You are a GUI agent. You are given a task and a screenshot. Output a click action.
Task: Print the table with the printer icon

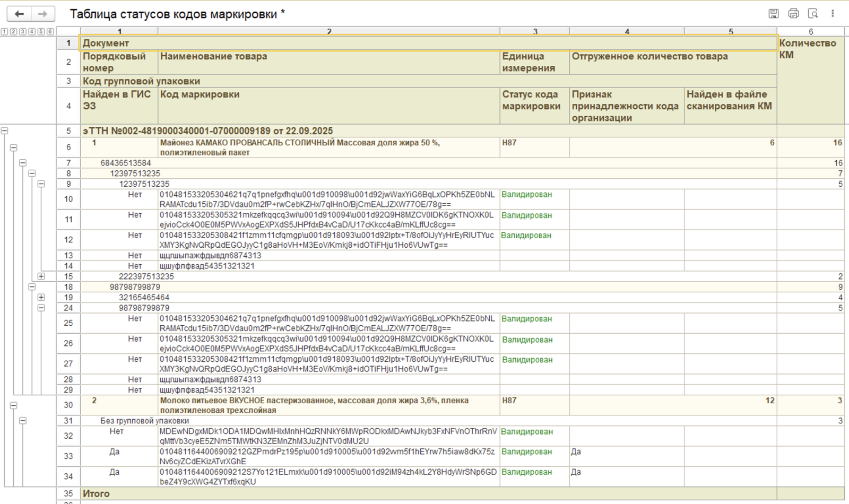(793, 14)
